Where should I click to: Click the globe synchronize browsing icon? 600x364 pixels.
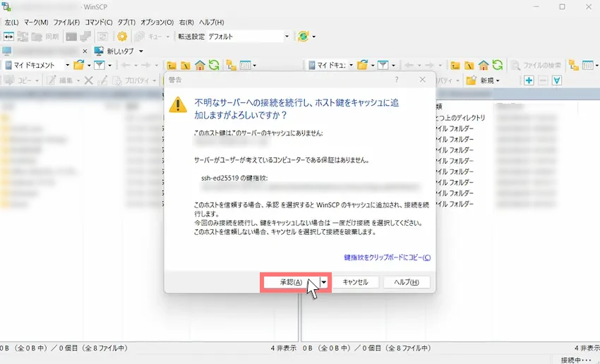pos(304,37)
